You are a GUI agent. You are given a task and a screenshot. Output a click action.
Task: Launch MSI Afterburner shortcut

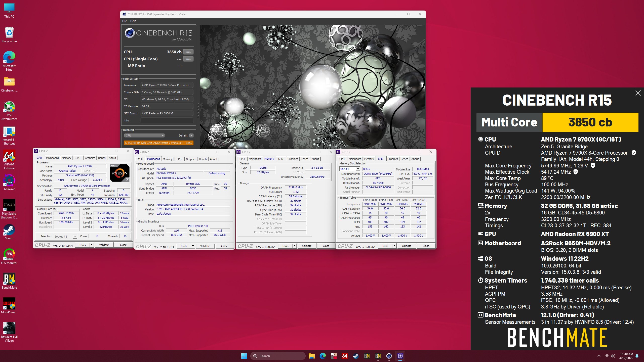[x=9, y=111]
